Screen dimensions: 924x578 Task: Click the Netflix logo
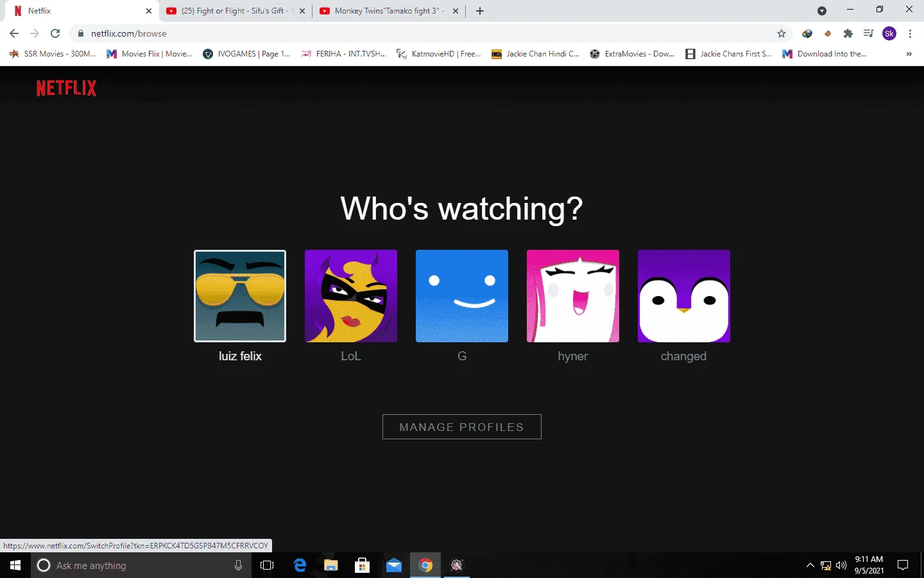coord(66,88)
